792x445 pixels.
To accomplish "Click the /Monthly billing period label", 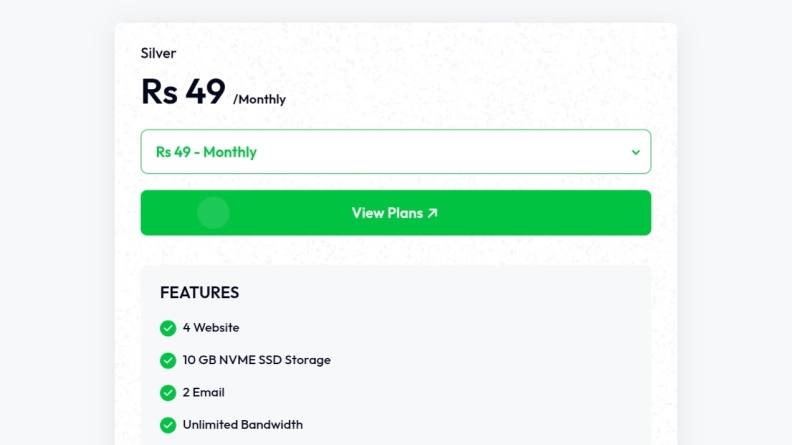I will point(259,99).
